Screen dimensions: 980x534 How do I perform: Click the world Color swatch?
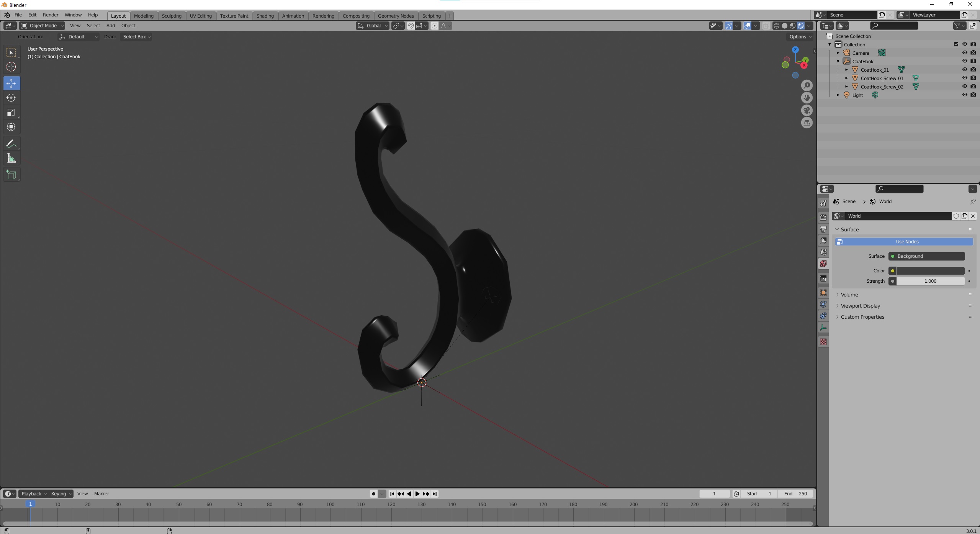[930, 271]
